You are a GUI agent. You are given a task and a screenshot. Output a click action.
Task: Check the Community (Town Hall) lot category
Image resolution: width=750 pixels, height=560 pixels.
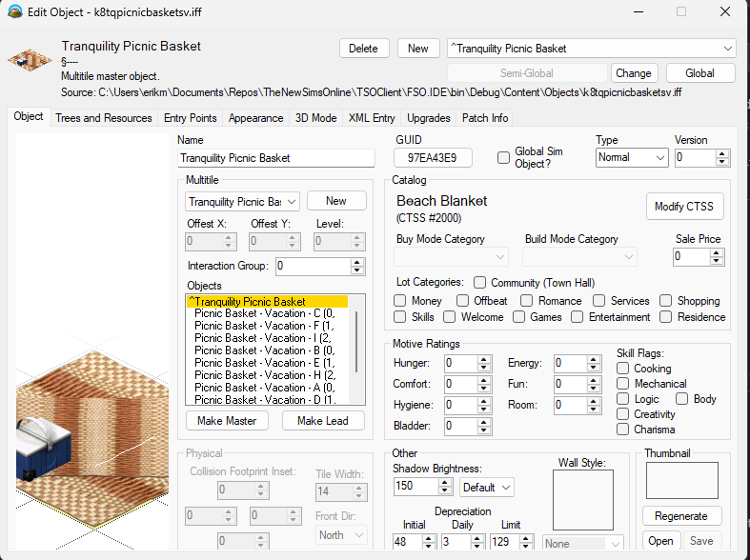click(479, 283)
